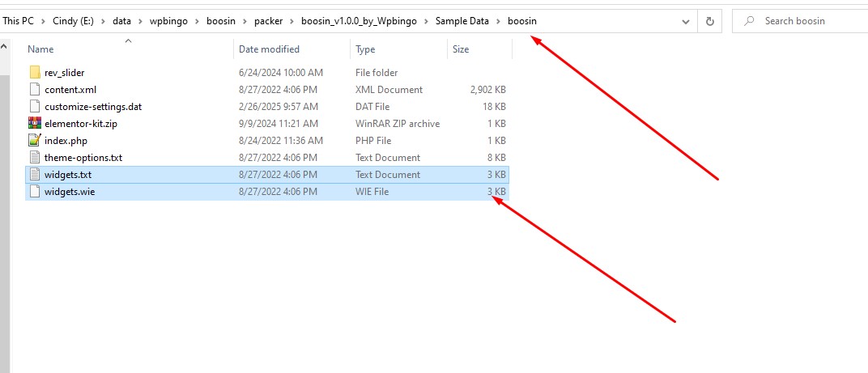The height and width of the screenshot is (373, 868).
Task: Open the rev_slider folder icon
Action: click(x=35, y=73)
